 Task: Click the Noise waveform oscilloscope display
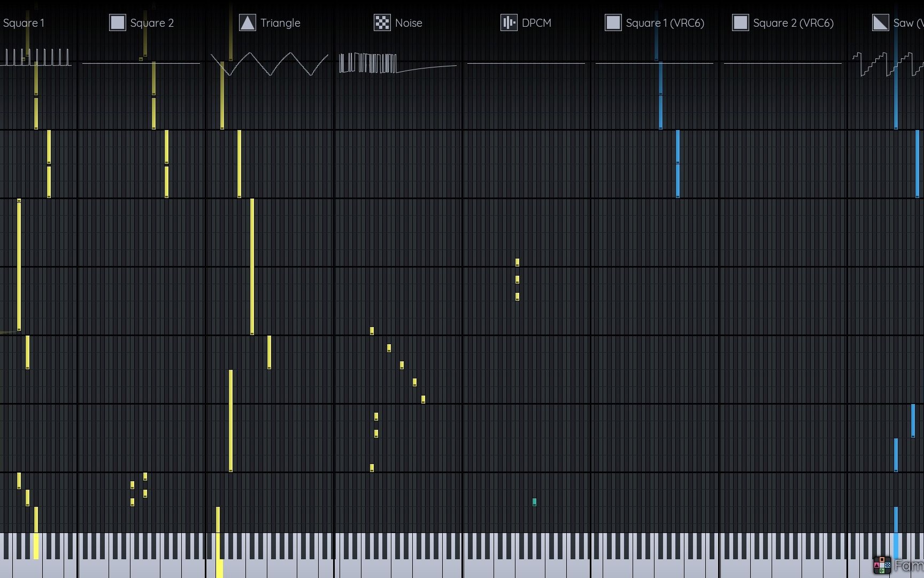pos(398,63)
